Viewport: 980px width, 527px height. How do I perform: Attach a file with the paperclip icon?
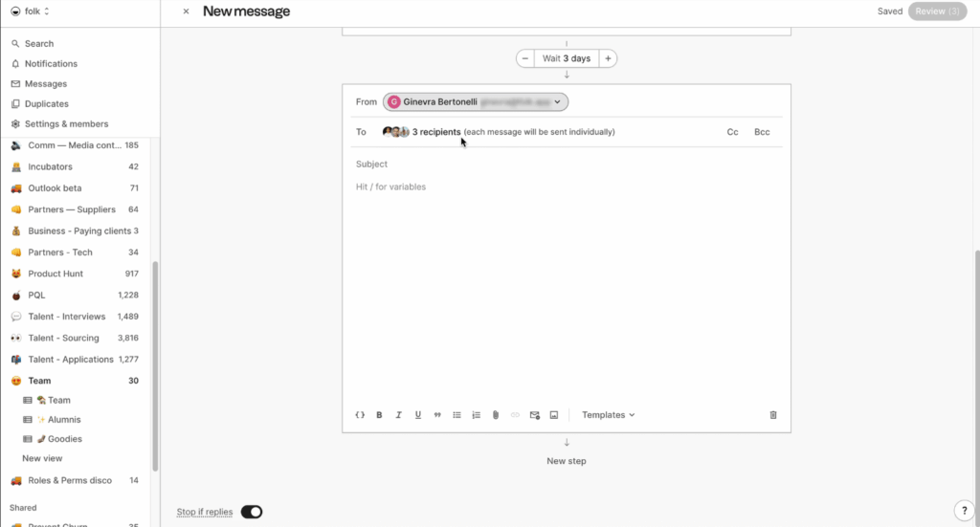(496, 415)
